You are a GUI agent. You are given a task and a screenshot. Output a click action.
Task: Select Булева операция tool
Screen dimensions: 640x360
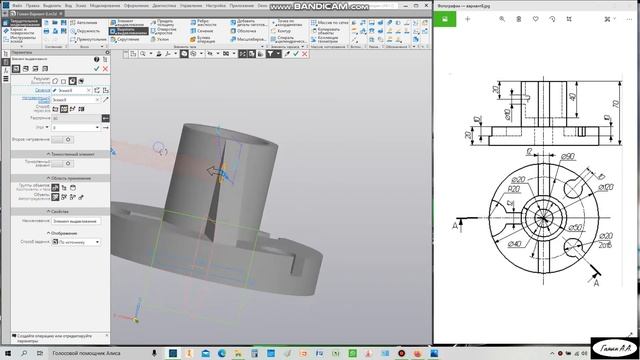click(x=203, y=40)
